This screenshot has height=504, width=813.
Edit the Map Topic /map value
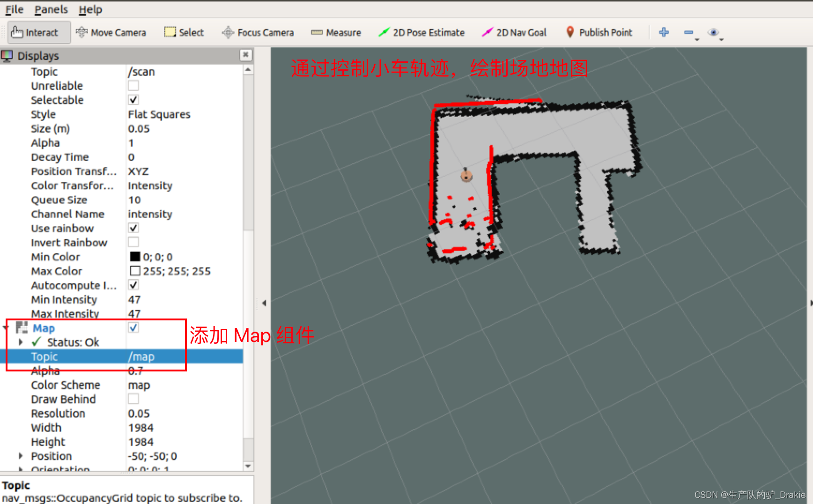click(185, 356)
